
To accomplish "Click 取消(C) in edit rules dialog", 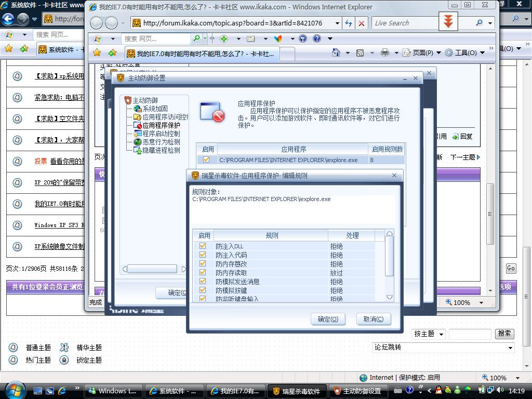I will [x=374, y=319].
